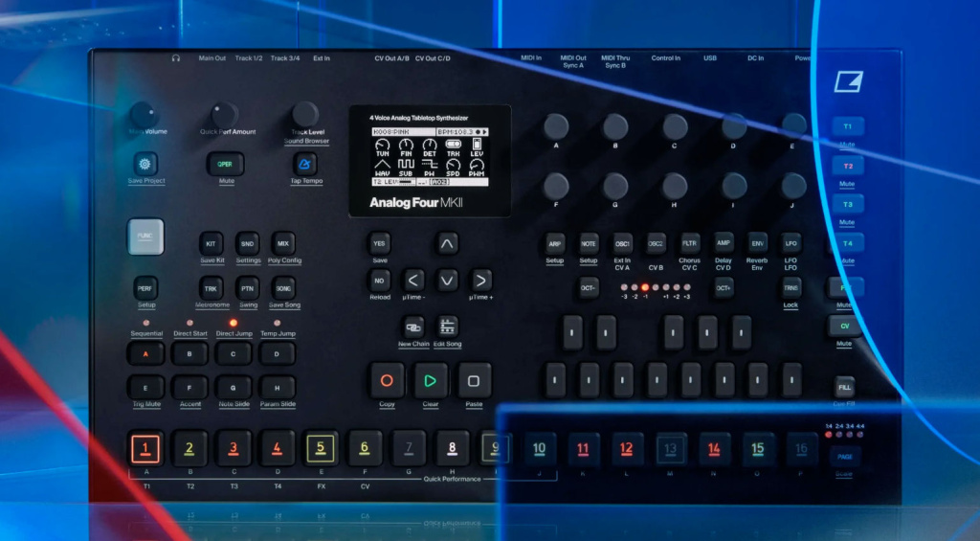Toggle trig key 3

(x=234, y=448)
